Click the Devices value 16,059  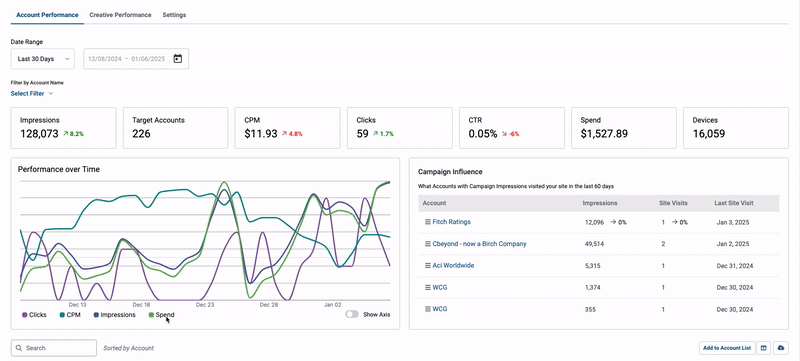pos(709,134)
